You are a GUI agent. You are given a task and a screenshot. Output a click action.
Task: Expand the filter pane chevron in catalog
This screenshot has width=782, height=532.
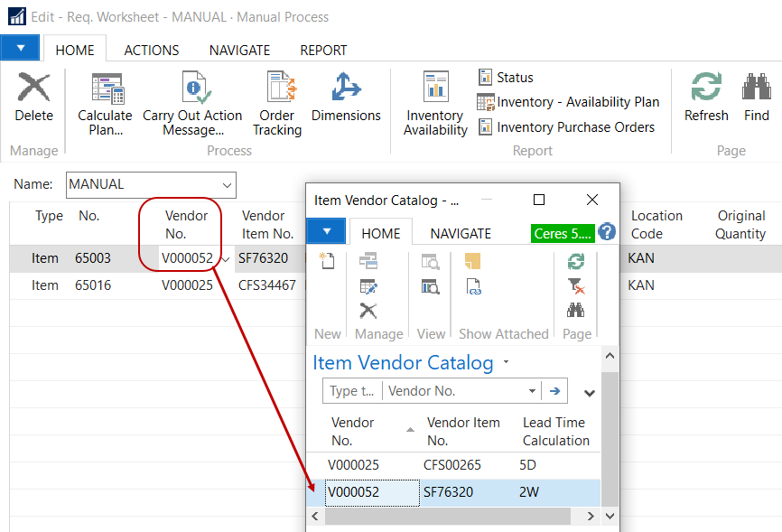point(590,393)
